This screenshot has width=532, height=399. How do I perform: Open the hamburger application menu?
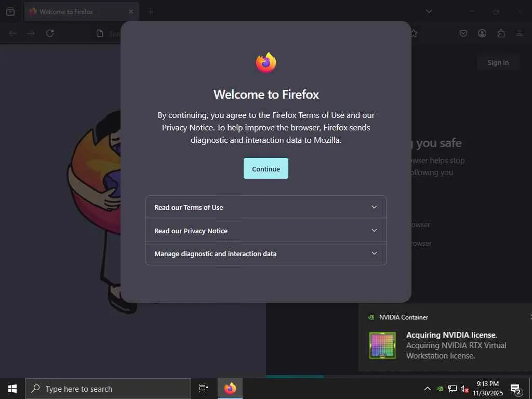pyautogui.click(x=520, y=33)
